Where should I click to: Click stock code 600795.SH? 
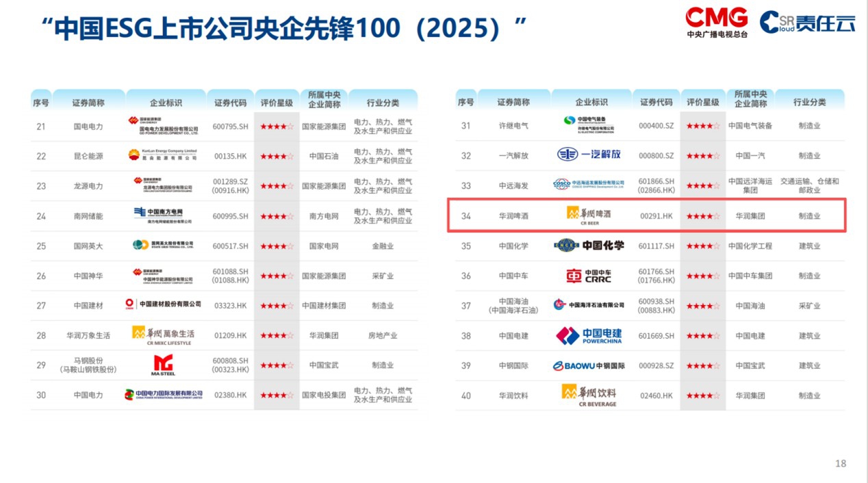tap(230, 127)
